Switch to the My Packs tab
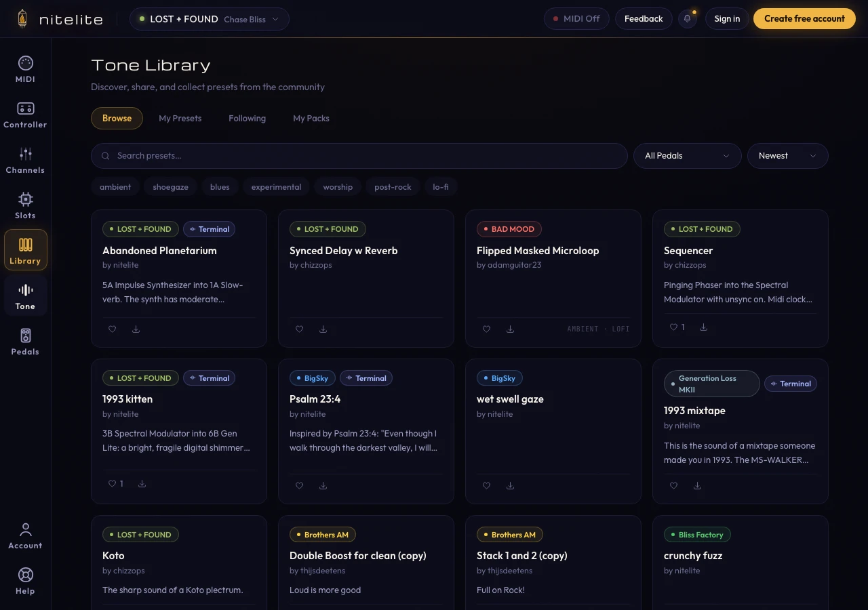868x610 pixels. pos(311,118)
